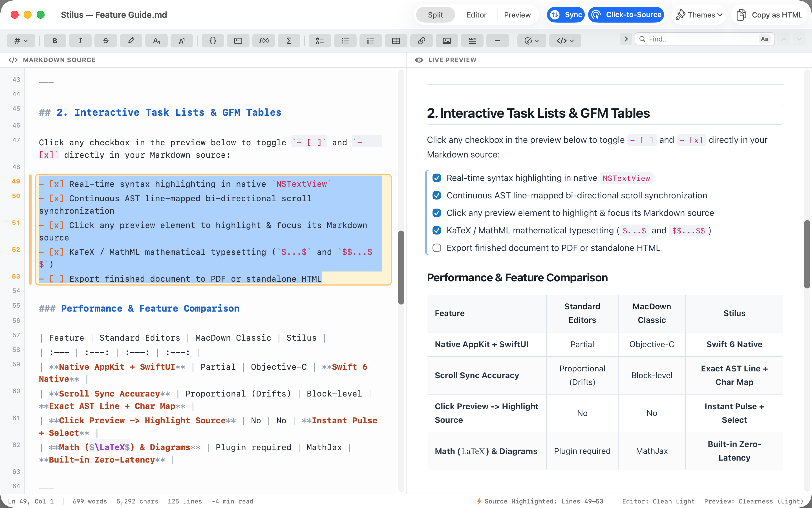This screenshot has width=812, height=508.
Task: Insert subscript text
Action: pyautogui.click(x=156, y=41)
